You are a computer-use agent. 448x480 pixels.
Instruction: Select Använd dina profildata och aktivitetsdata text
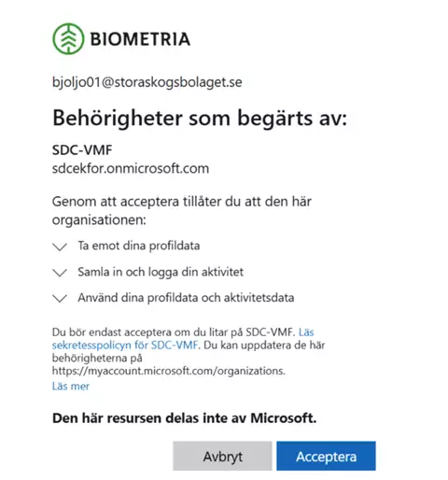[186, 298]
